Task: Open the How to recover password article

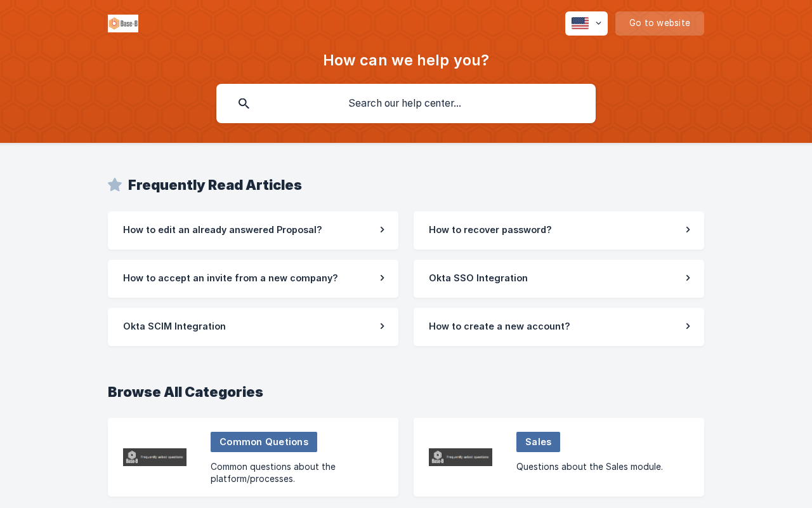Action: [x=490, y=230]
